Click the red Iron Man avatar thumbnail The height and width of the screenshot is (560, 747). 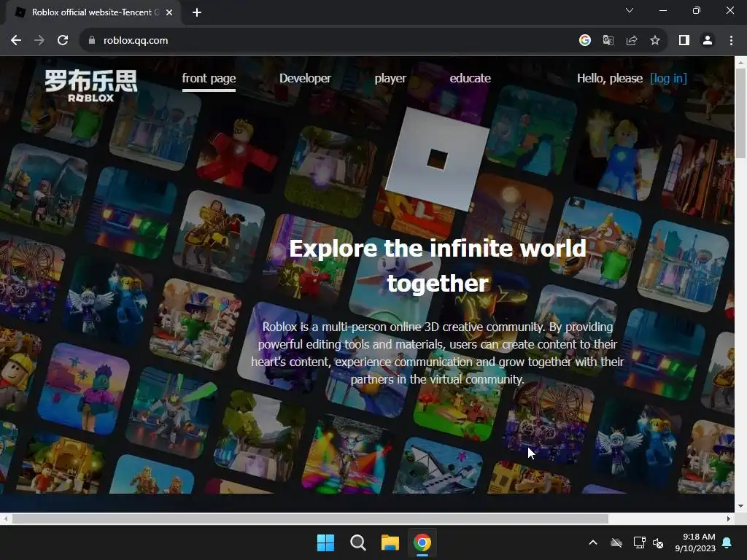(x=237, y=153)
